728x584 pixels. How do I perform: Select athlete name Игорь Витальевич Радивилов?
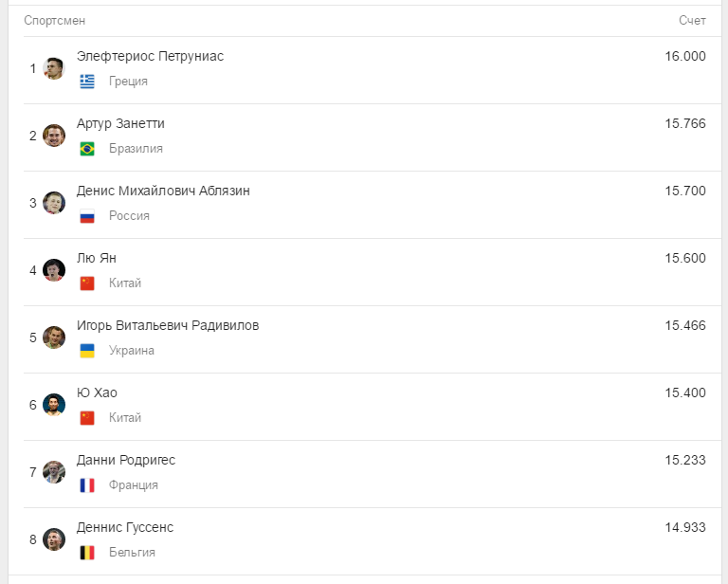168,325
